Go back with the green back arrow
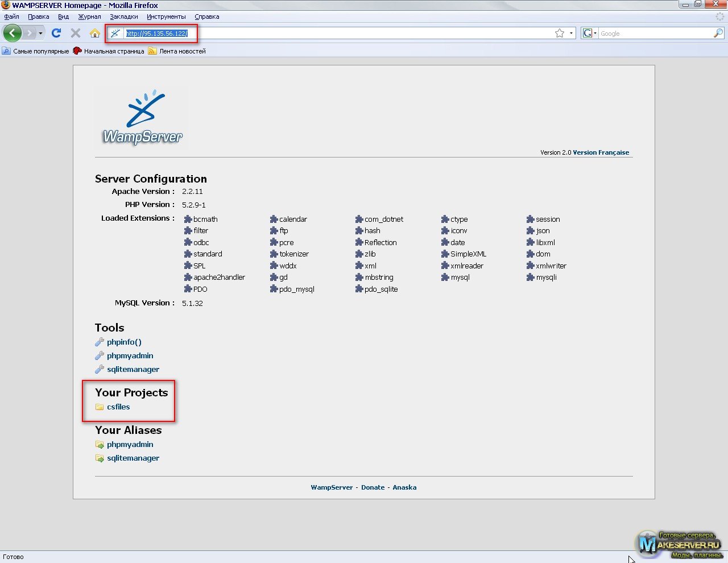The height and width of the screenshot is (563, 728). pos(12,33)
